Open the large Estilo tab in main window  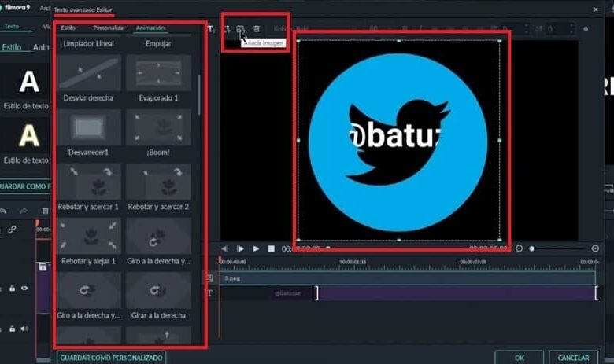pos(12,47)
